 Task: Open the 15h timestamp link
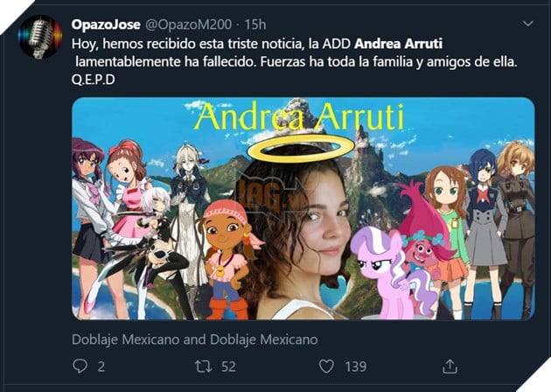point(255,24)
